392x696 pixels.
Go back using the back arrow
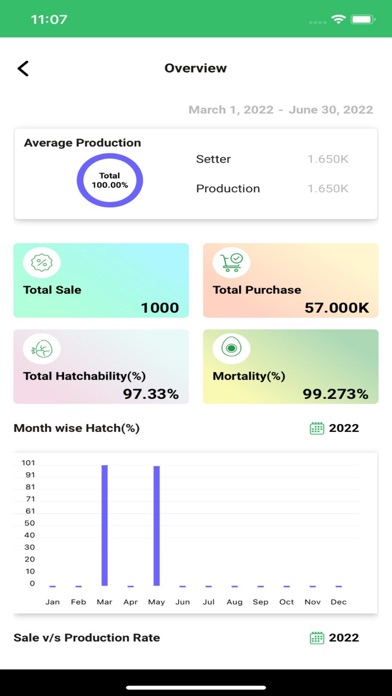pos(23,68)
